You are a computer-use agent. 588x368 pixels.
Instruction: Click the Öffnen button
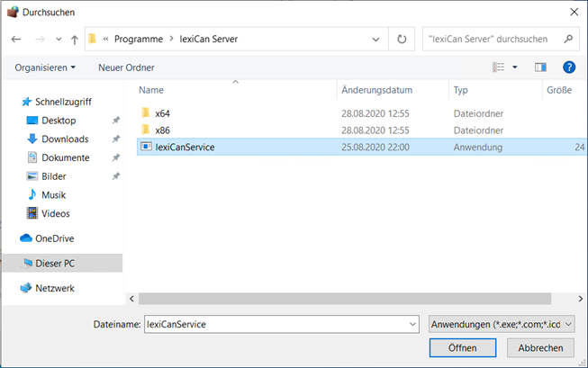(x=463, y=347)
